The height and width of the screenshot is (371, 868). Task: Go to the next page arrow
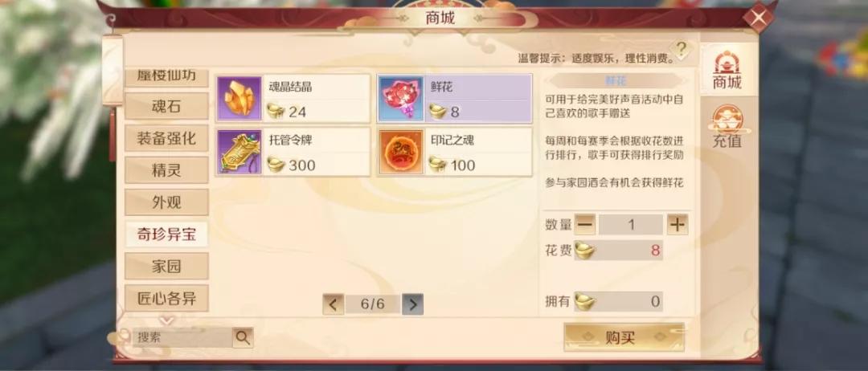pyautogui.click(x=412, y=304)
